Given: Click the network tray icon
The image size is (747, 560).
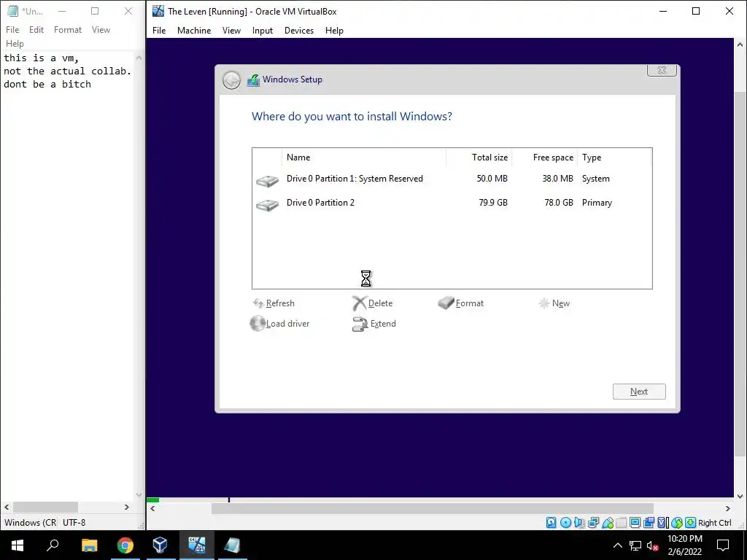Looking at the screenshot, I should click(635, 545).
